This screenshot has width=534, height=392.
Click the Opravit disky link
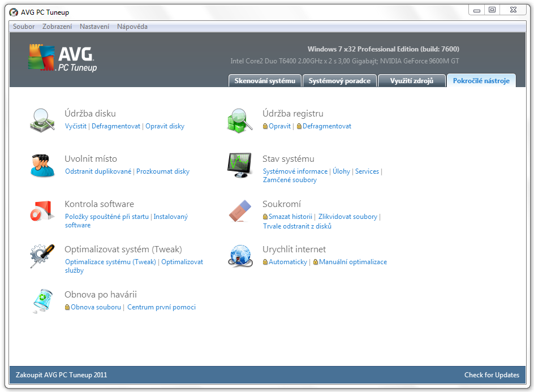click(x=165, y=126)
